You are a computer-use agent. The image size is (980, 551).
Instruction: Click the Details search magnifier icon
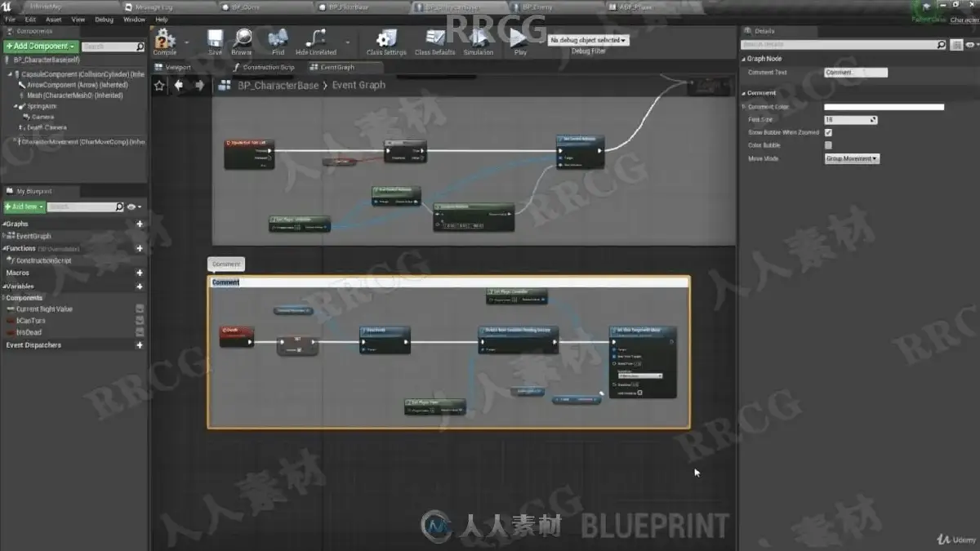coord(942,45)
